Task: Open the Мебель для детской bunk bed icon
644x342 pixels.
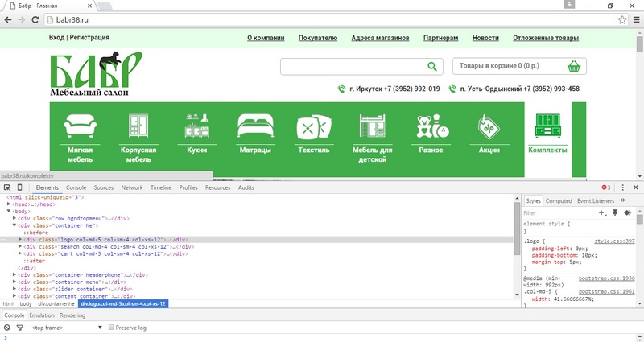Action: [373, 126]
